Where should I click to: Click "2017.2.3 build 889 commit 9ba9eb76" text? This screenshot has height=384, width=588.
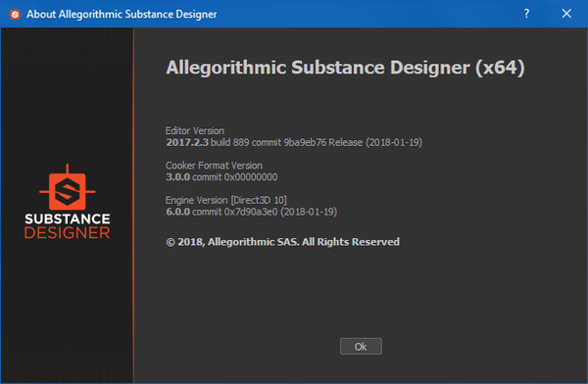pyautogui.click(x=246, y=142)
